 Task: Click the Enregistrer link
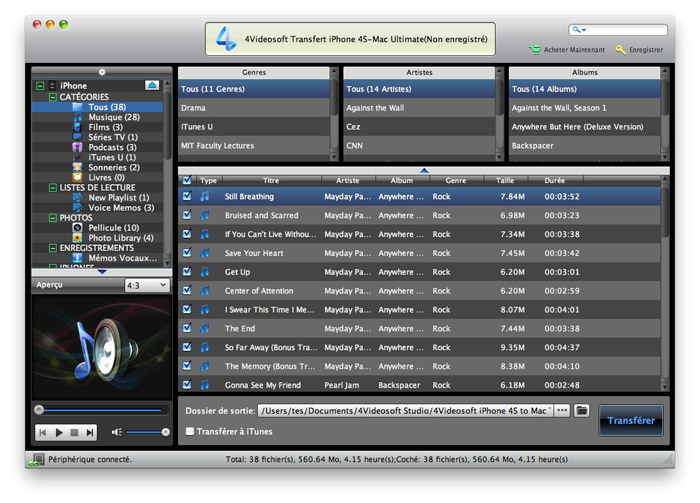[x=640, y=49]
